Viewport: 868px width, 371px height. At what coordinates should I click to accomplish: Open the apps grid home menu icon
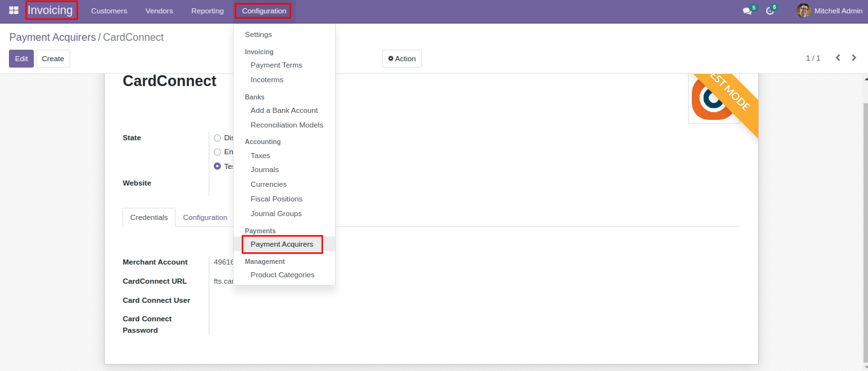click(x=13, y=11)
